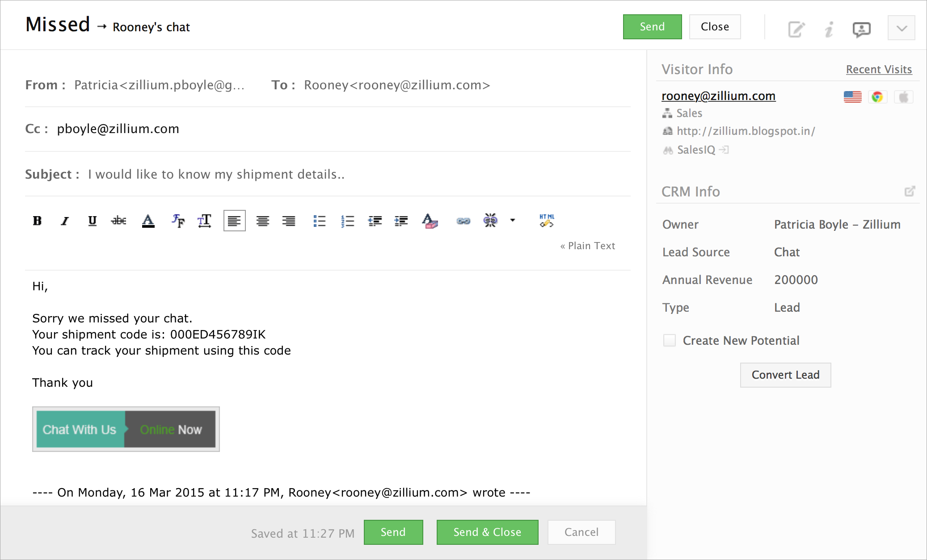Click the Convert Lead button
This screenshot has height=560, width=927.
point(785,375)
